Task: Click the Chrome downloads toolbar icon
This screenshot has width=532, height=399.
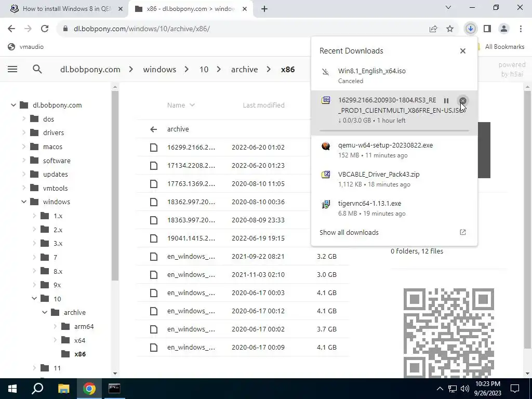Action: click(x=471, y=29)
